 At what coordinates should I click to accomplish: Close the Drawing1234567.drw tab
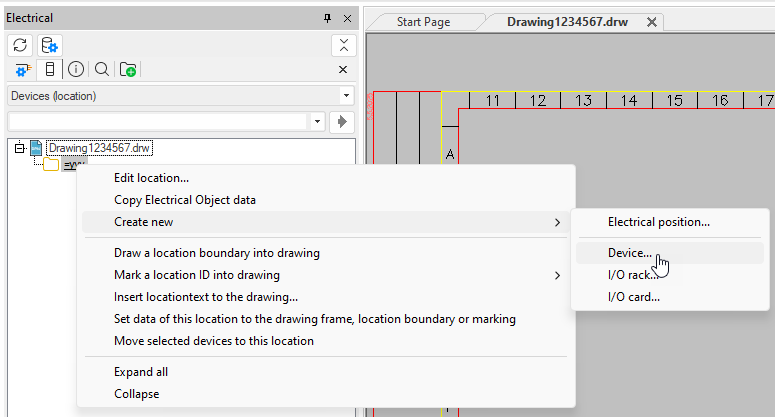coord(652,21)
